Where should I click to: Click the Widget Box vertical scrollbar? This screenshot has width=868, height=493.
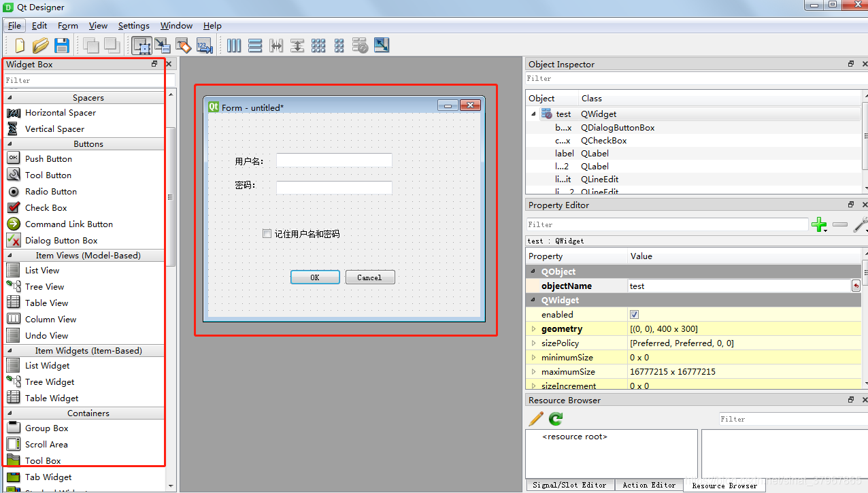(170, 197)
